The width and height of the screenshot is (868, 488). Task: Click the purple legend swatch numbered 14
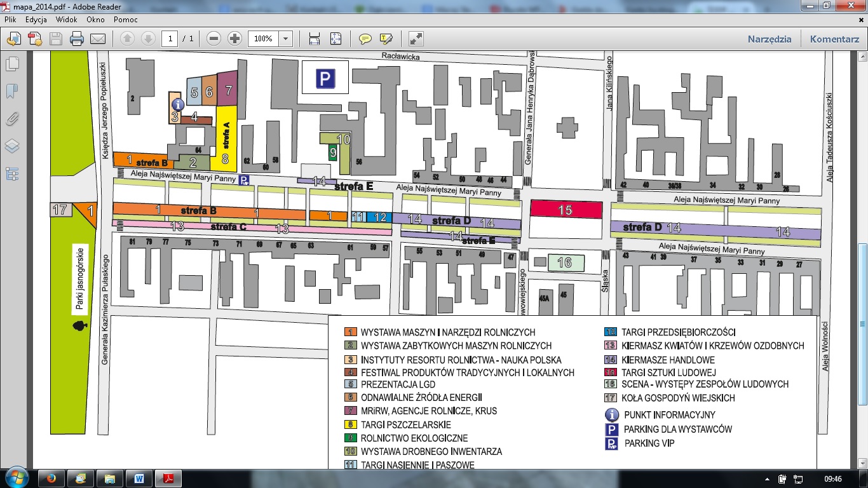tap(611, 360)
